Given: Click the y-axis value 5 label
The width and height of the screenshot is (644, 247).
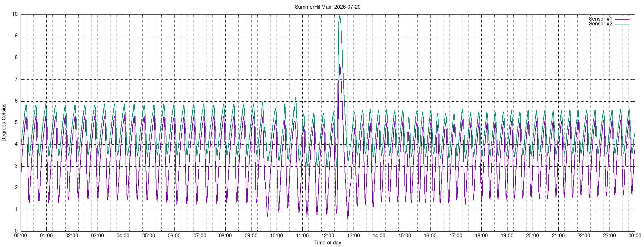Looking at the screenshot, I should [x=16, y=123].
